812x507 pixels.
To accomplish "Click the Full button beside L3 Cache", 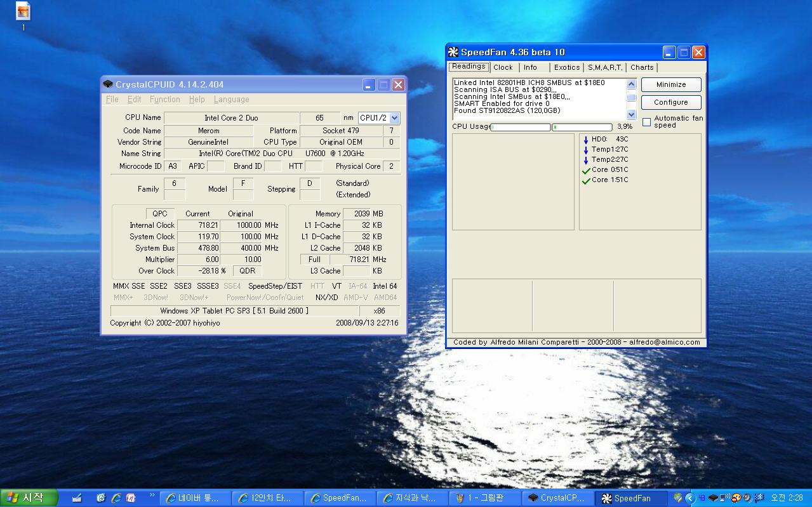I will coord(315,260).
